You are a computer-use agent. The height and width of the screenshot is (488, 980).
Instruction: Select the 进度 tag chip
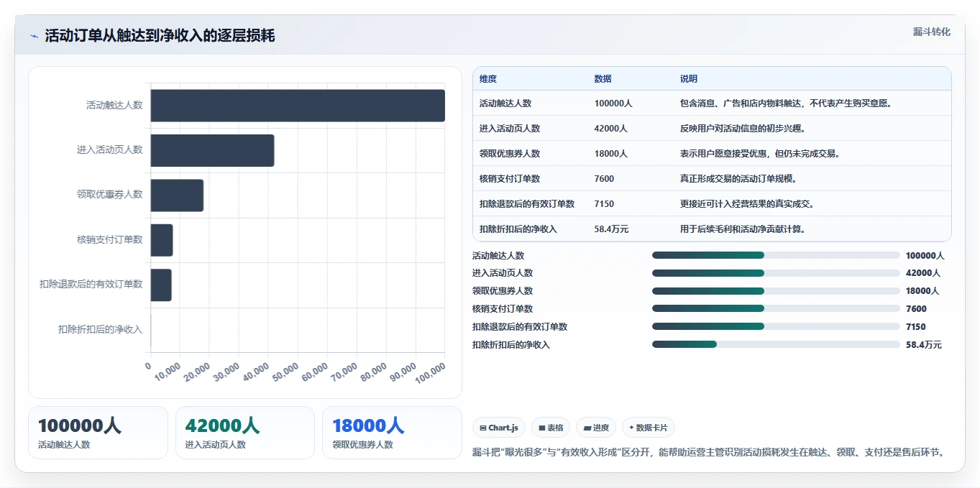(x=596, y=428)
